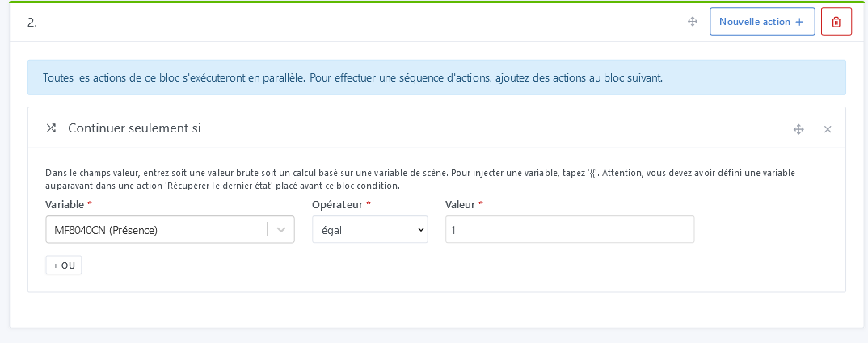Image resolution: width=868 pixels, height=343 pixels.
Task: Add an OR condition with + OU
Action: tap(64, 266)
